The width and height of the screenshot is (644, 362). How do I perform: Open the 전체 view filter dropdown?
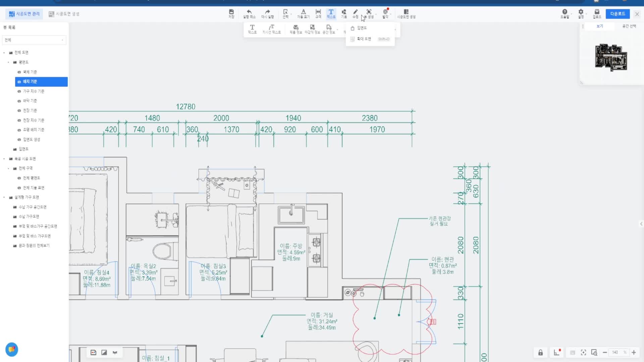34,40
